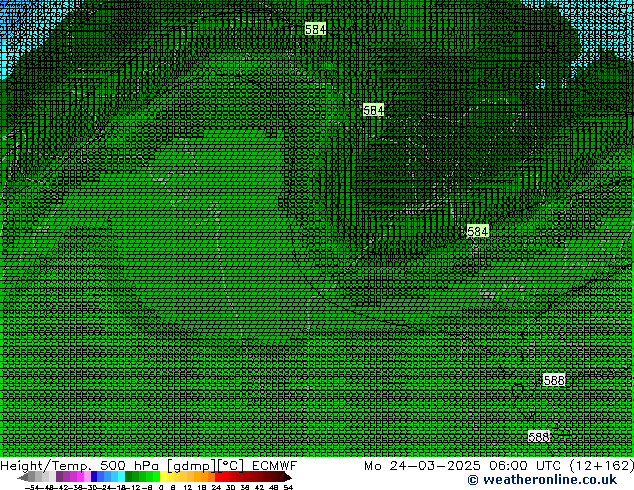
Task: Click the '54' legend scale value
Action: (288, 488)
